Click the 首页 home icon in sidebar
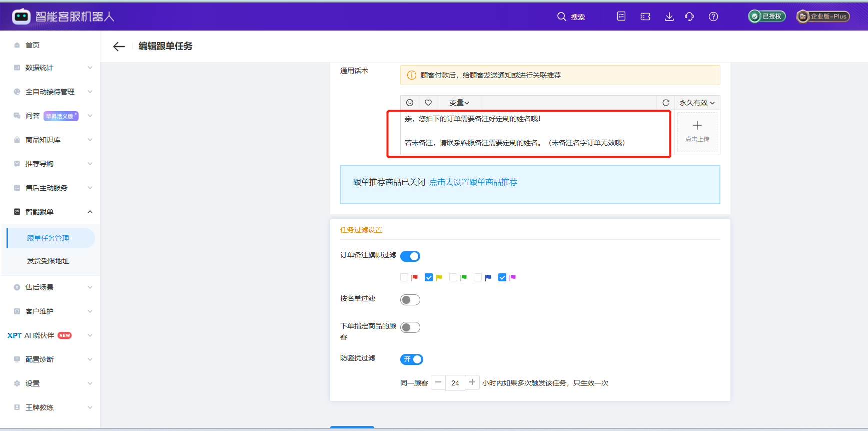 click(x=17, y=45)
